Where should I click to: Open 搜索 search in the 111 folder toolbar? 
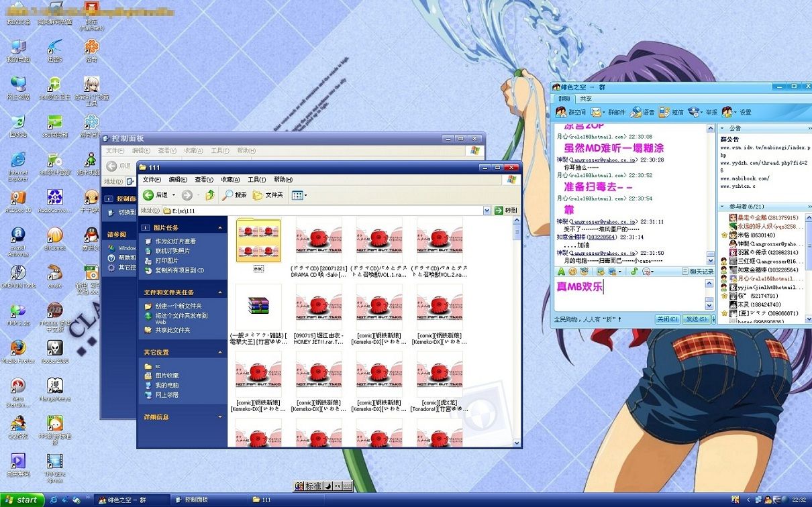click(x=235, y=195)
